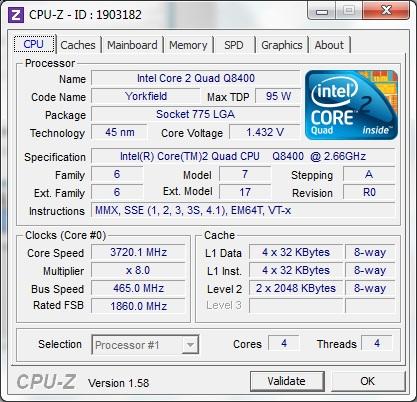417x402 pixels.
Task: Close the CPU-Z window
Action: pos(386,11)
